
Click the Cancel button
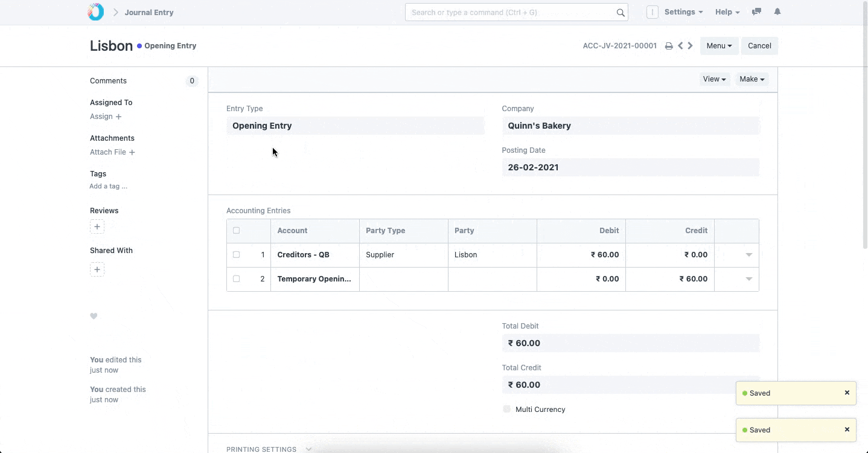click(x=759, y=46)
